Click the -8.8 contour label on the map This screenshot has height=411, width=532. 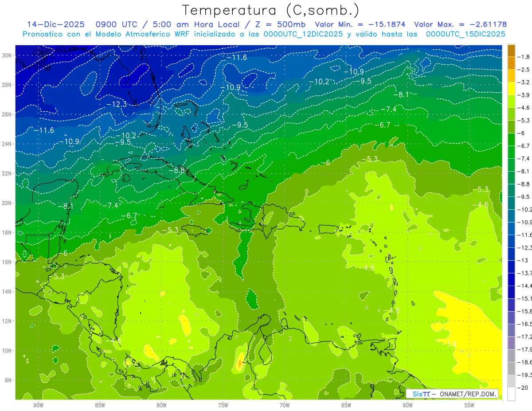(x=176, y=170)
